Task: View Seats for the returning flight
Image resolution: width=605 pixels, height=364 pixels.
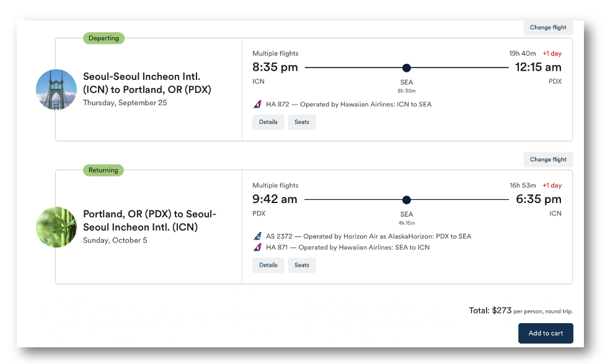Action: tap(302, 266)
